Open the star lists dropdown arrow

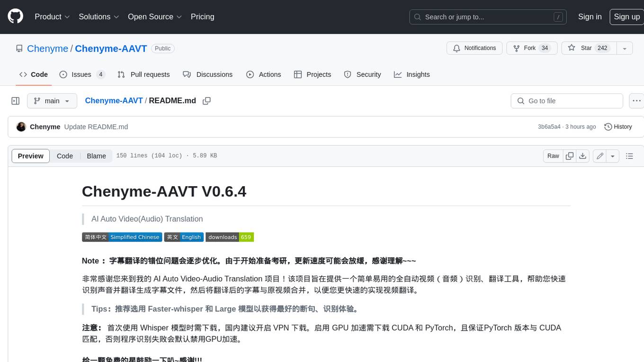[624, 48]
